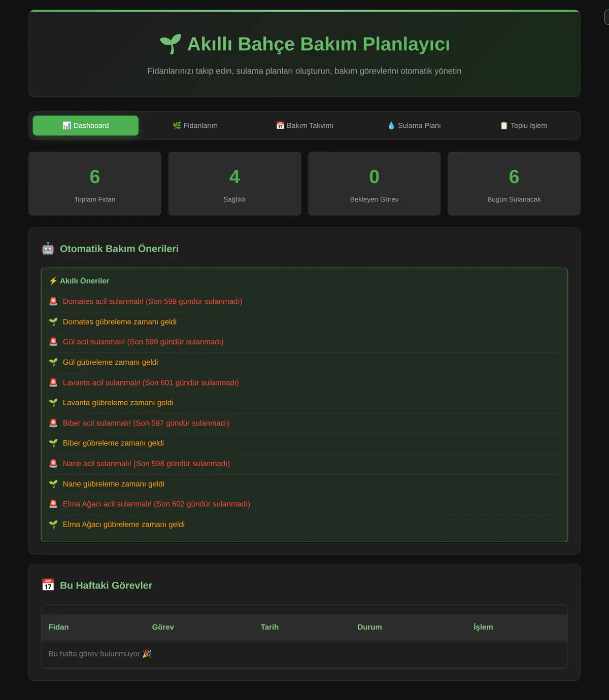Click the sprout icon on Domates gübreleme row
The width and height of the screenshot is (609, 700).
(53, 322)
